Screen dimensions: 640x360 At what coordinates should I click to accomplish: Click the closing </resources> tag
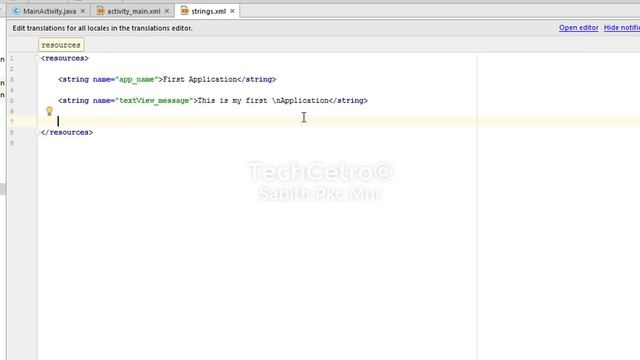(67, 133)
